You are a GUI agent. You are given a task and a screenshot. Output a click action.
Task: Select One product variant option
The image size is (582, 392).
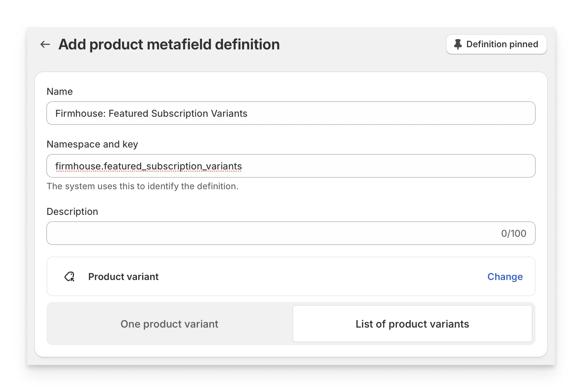click(169, 324)
